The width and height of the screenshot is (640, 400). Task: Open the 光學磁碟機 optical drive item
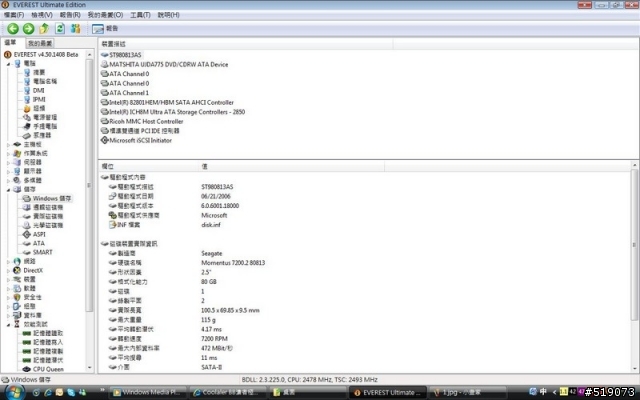coord(48,225)
